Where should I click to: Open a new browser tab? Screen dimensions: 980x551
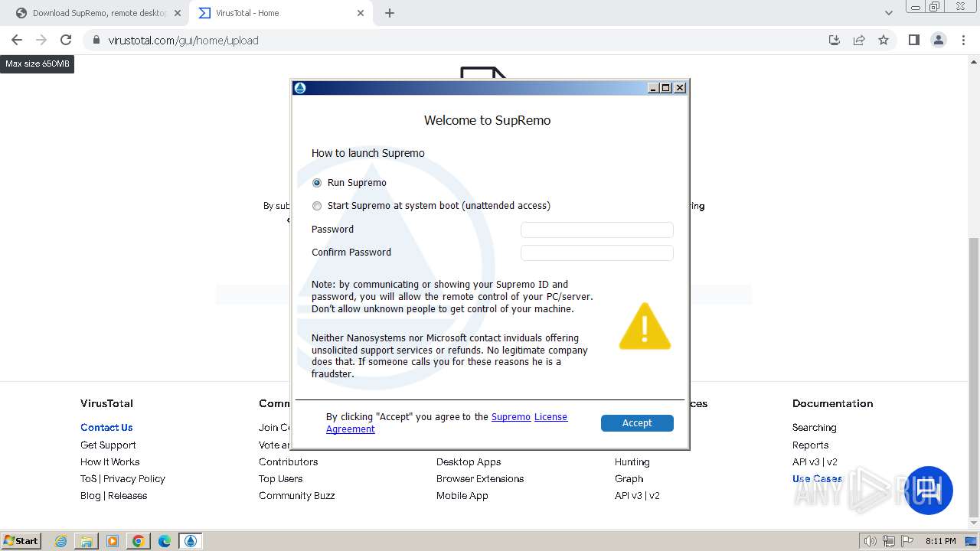click(x=390, y=13)
